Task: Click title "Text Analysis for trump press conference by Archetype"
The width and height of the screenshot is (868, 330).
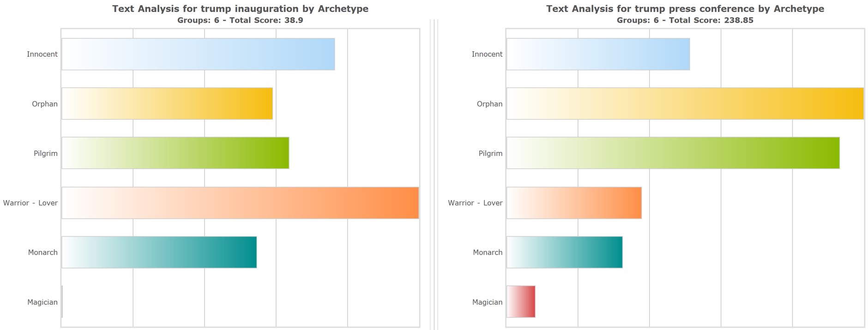Action: coord(685,9)
